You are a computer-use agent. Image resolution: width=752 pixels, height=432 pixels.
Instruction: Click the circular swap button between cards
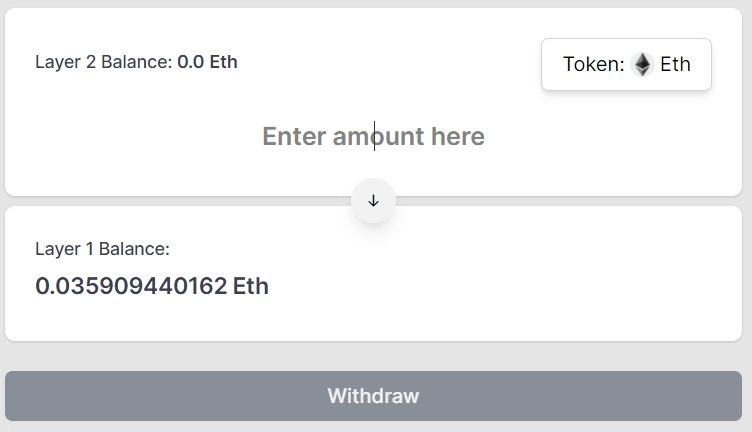click(374, 201)
